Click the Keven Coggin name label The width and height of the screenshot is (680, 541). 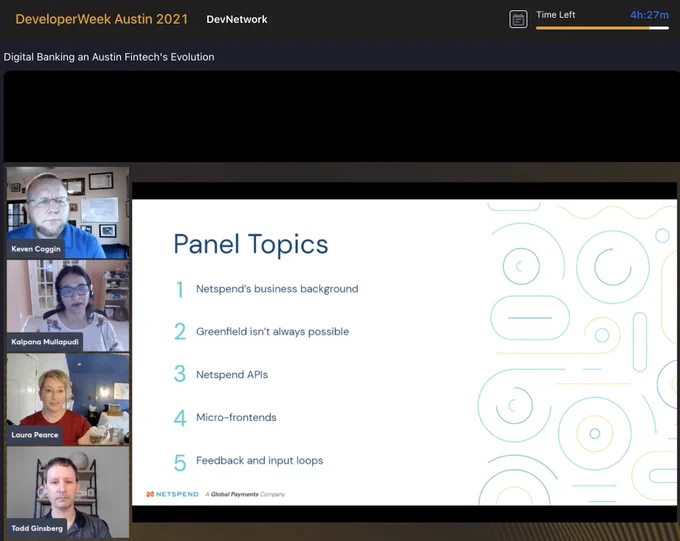tap(36, 249)
